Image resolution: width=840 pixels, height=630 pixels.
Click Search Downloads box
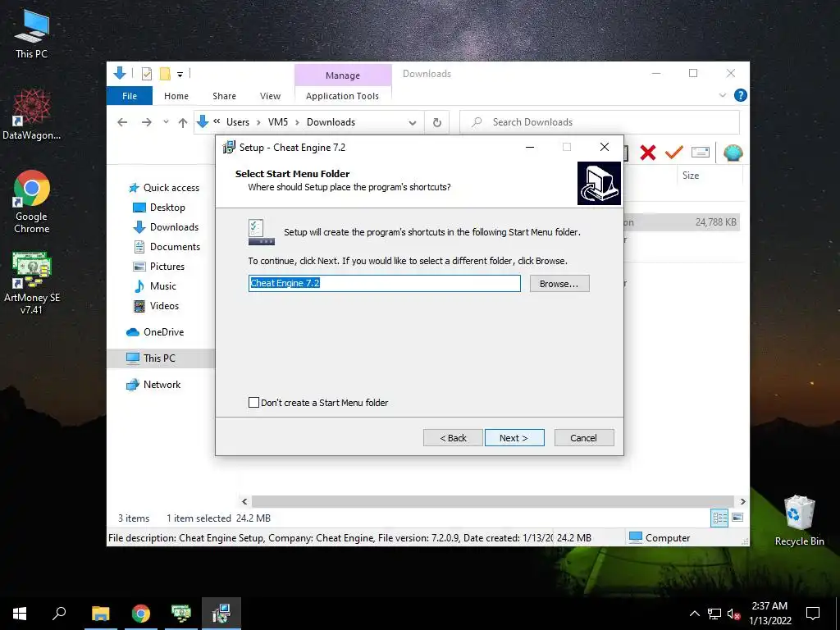tap(600, 122)
